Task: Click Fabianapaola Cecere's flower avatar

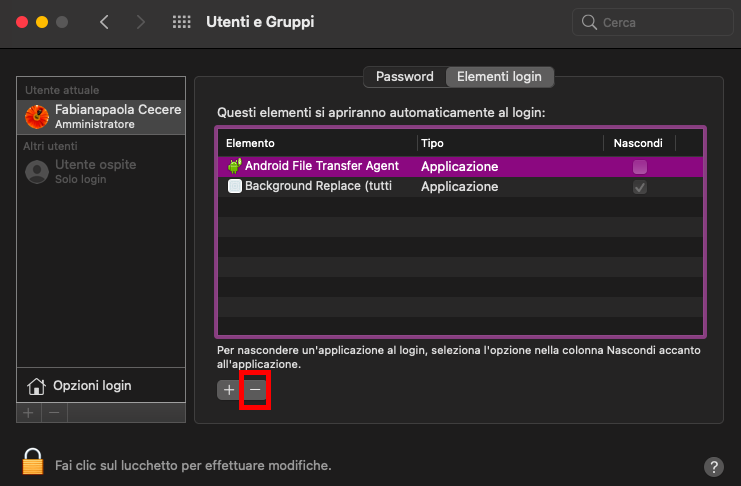Action: click(37, 117)
